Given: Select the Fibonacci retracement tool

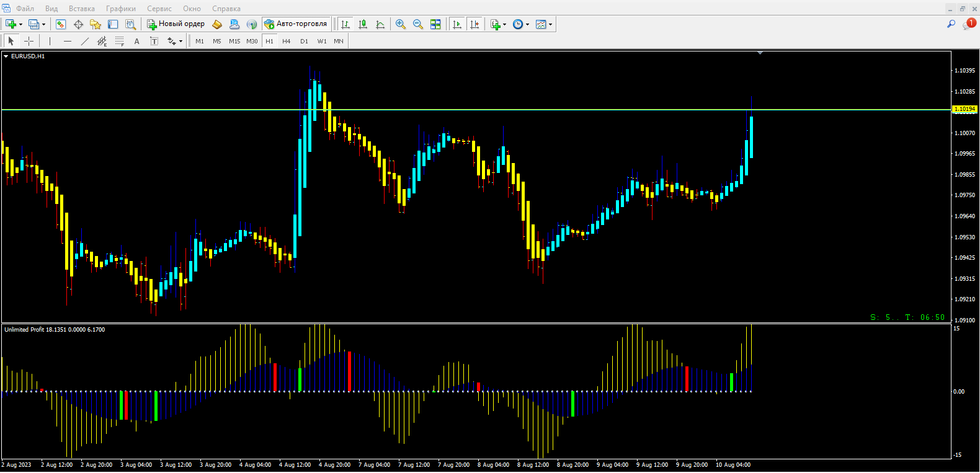Looking at the screenshot, I should [x=120, y=41].
